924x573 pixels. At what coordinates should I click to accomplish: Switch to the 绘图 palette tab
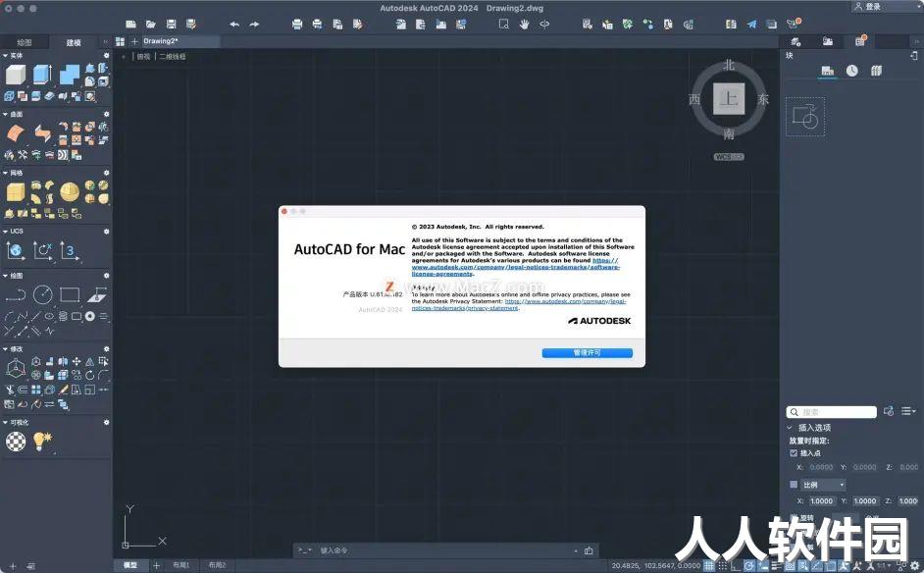pos(25,42)
